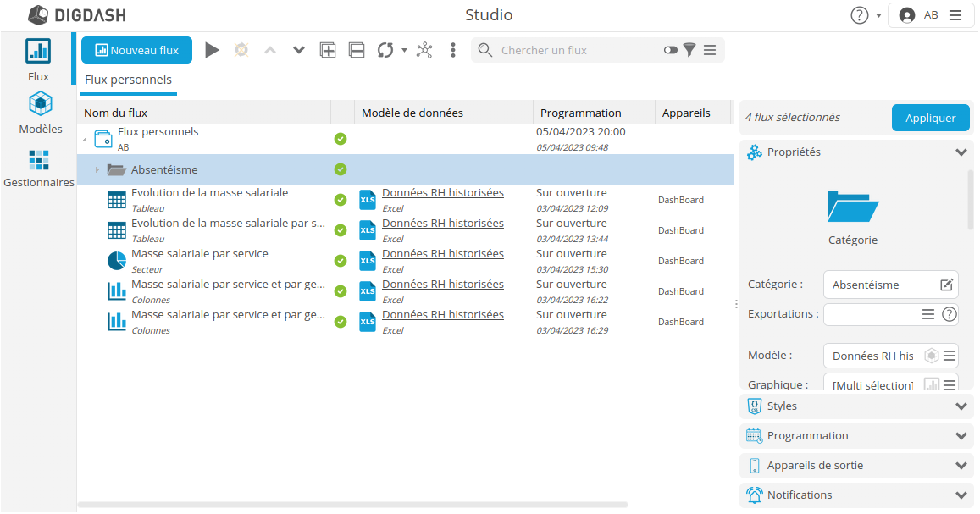The width and height of the screenshot is (980, 514).
Task: Open Données RH historisées link for Masse salariale par service
Action: (x=442, y=253)
